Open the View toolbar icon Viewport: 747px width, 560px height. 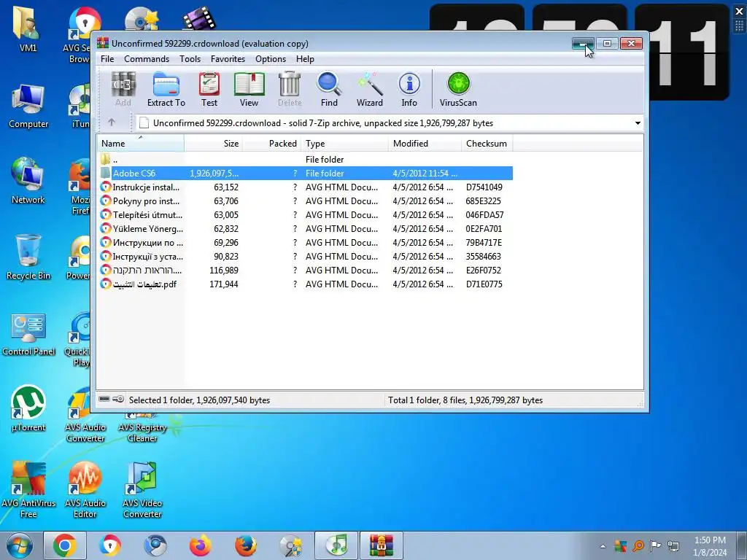(x=249, y=89)
